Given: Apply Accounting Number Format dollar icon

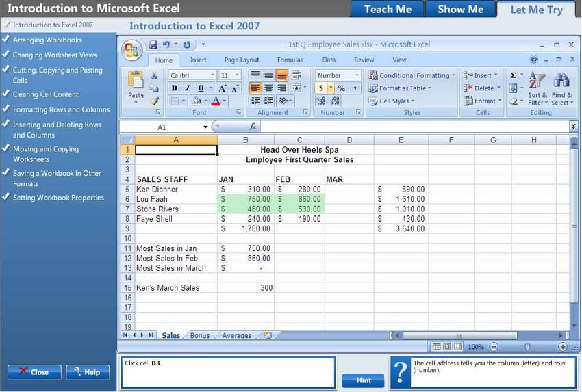Looking at the screenshot, I should tap(320, 88).
